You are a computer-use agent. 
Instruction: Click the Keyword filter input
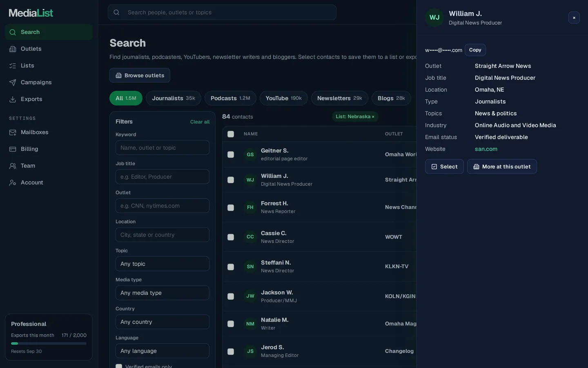click(163, 148)
